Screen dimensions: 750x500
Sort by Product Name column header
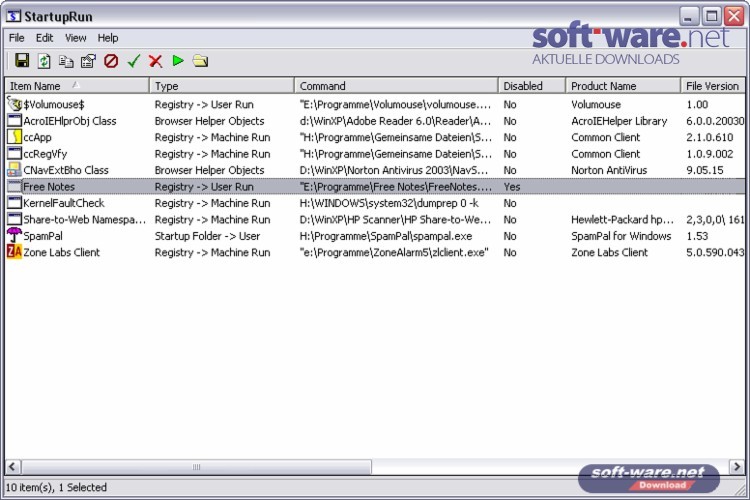[623, 86]
